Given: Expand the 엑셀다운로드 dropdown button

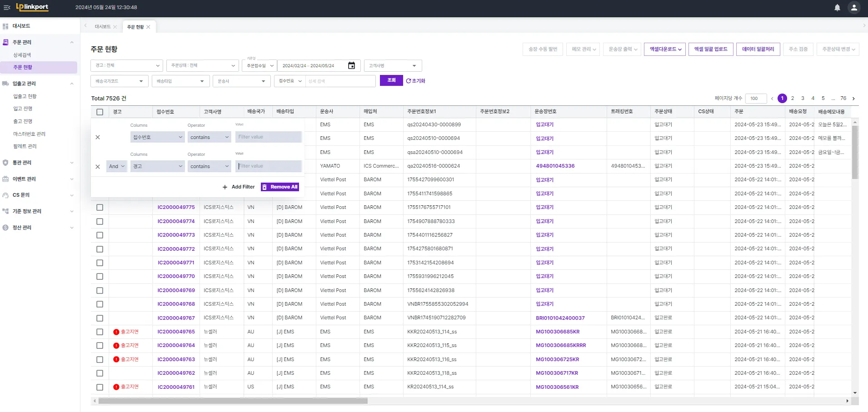Looking at the screenshot, I should point(664,49).
